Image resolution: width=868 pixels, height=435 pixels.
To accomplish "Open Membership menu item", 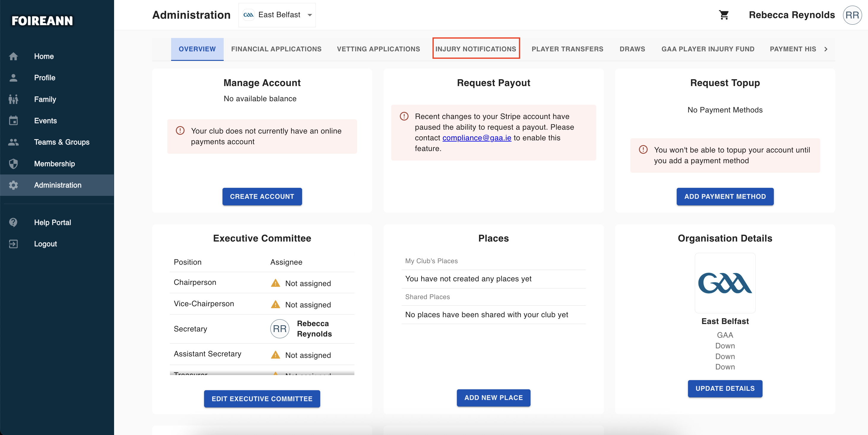I will tap(57, 163).
